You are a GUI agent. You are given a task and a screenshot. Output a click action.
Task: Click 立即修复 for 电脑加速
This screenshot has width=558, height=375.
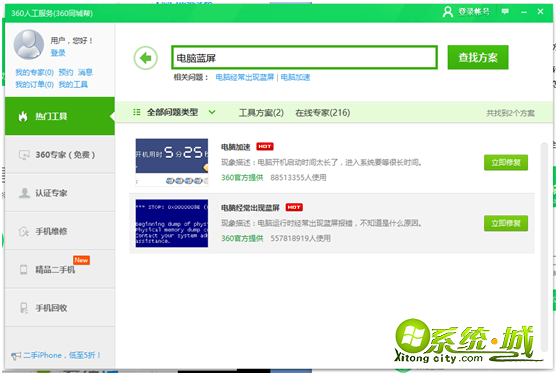[x=506, y=163]
